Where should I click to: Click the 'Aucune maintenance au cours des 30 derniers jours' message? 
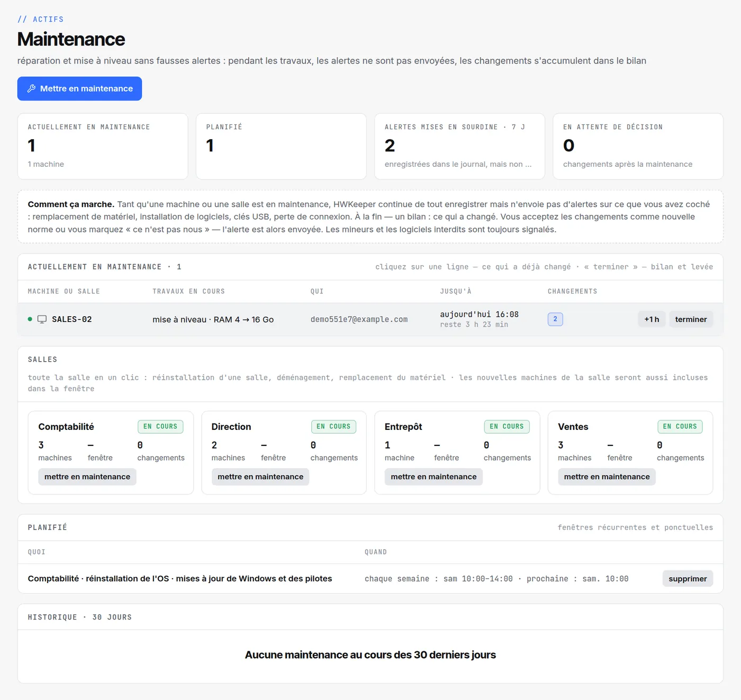370,655
